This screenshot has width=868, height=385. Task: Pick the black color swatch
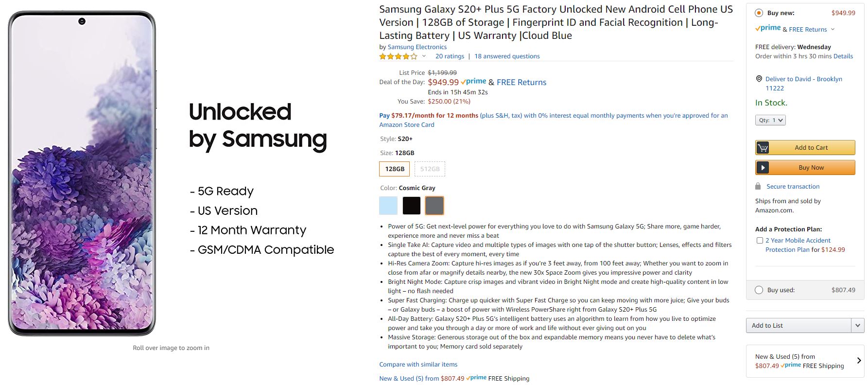411,206
